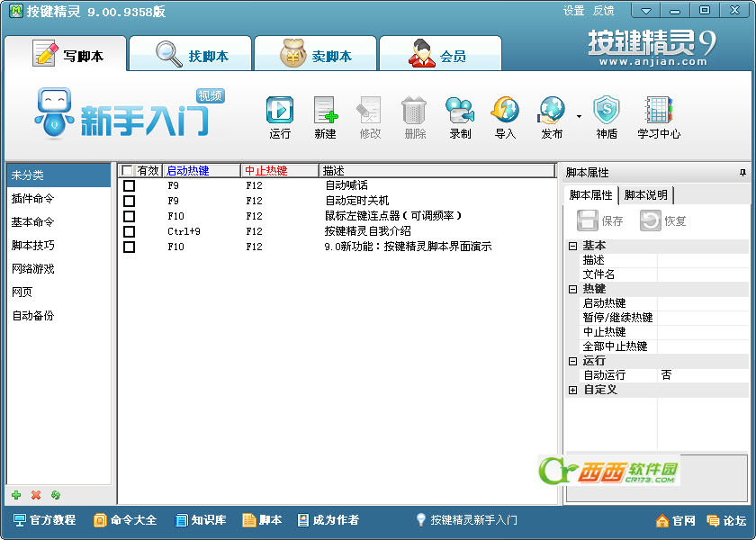
Task: Open the 官方教程 link
Action: pos(45,520)
